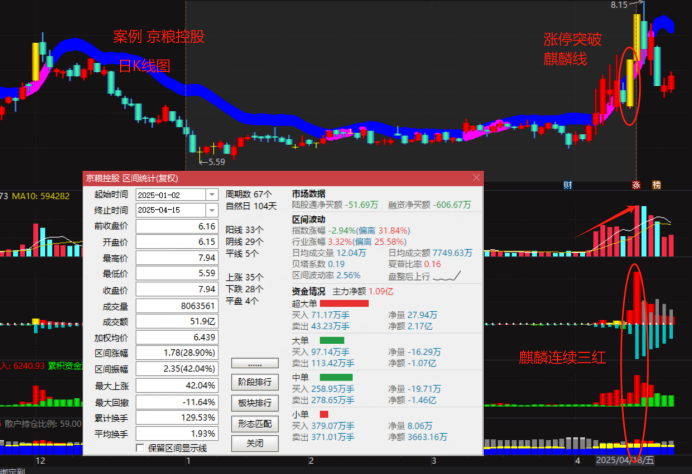Click the 成交量 value field 8063561
Viewport: 692px width, 474px height.
[x=175, y=306]
